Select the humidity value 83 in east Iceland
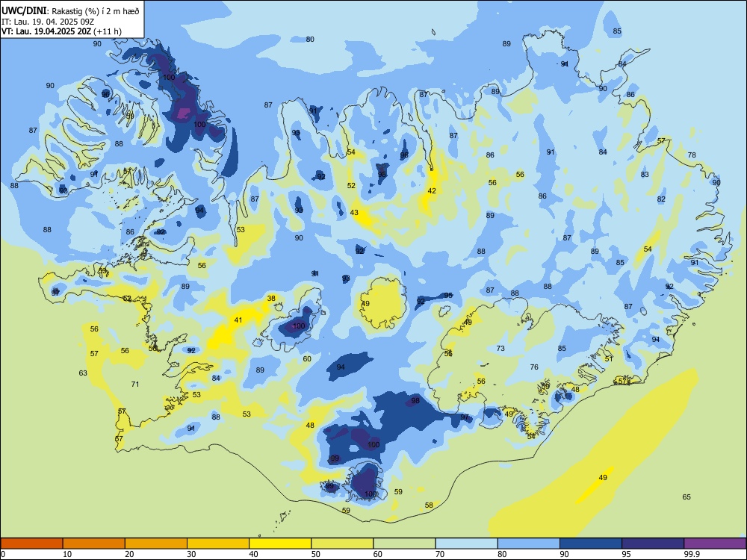 (x=645, y=175)
